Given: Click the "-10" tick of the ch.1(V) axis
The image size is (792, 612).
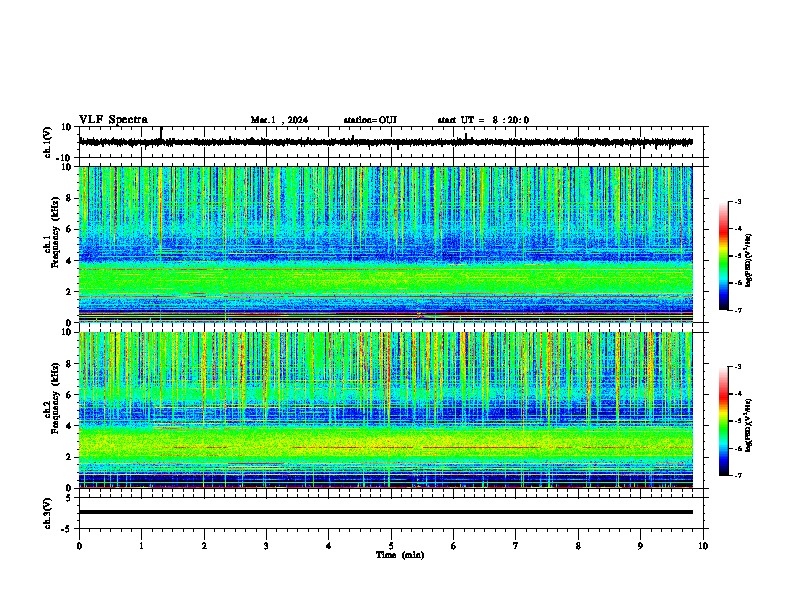Looking at the screenshot, I should (x=64, y=158).
